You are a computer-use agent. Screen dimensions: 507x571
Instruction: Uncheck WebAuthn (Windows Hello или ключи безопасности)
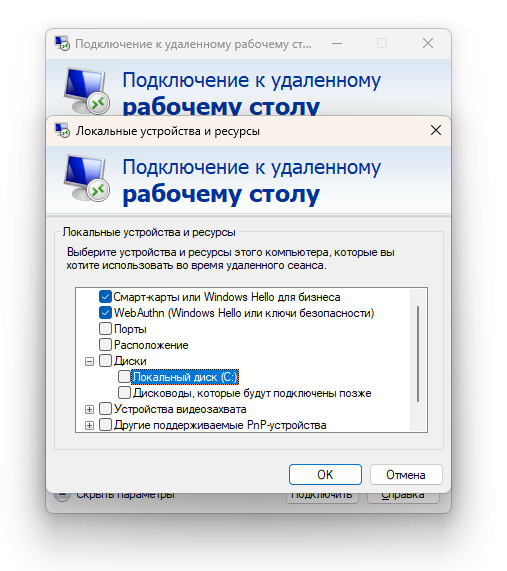[105, 313]
